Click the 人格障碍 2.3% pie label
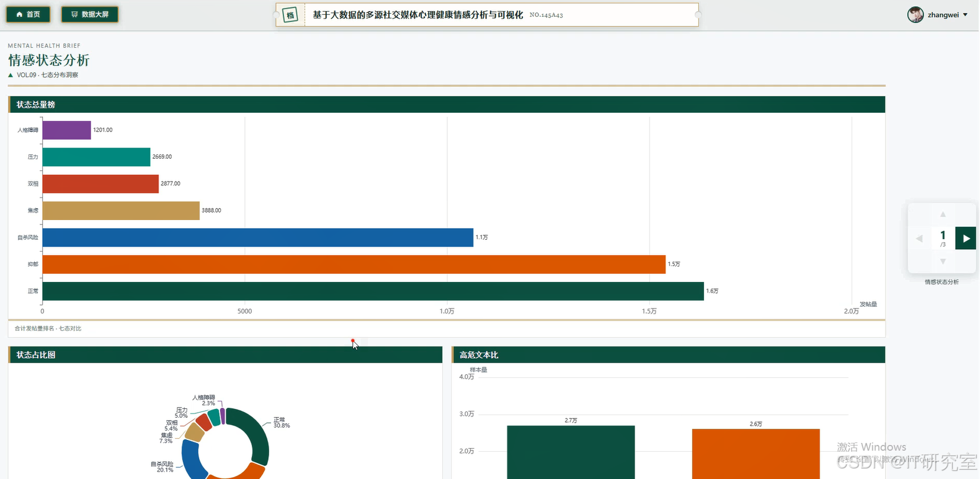The height and width of the screenshot is (479, 980). [203, 400]
